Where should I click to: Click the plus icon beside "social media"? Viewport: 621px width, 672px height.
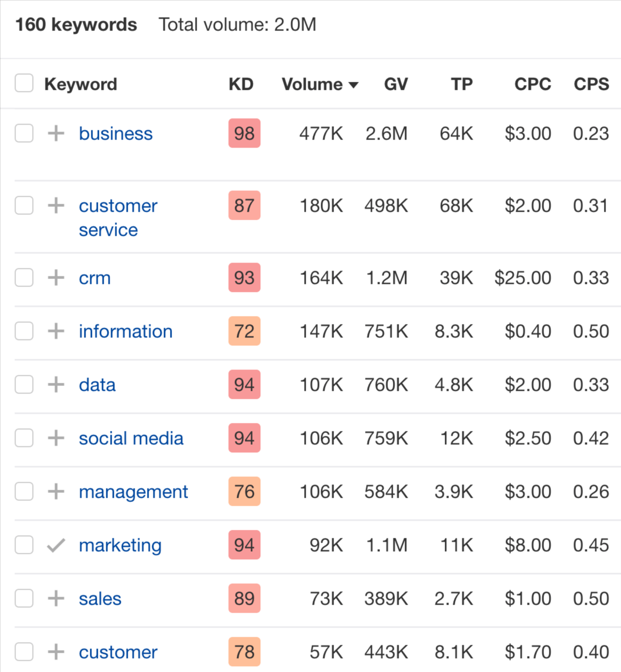point(55,438)
